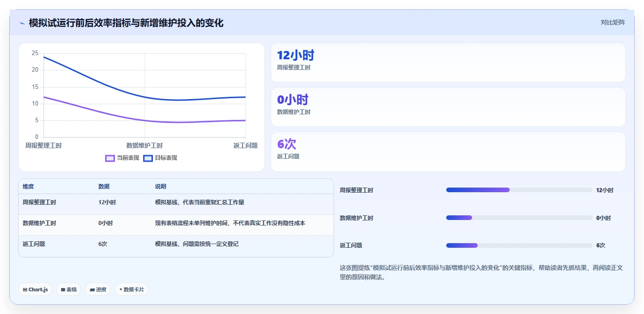Click the 说明 column header
The width and height of the screenshot is (644, 314).
(x=160, y=187)
